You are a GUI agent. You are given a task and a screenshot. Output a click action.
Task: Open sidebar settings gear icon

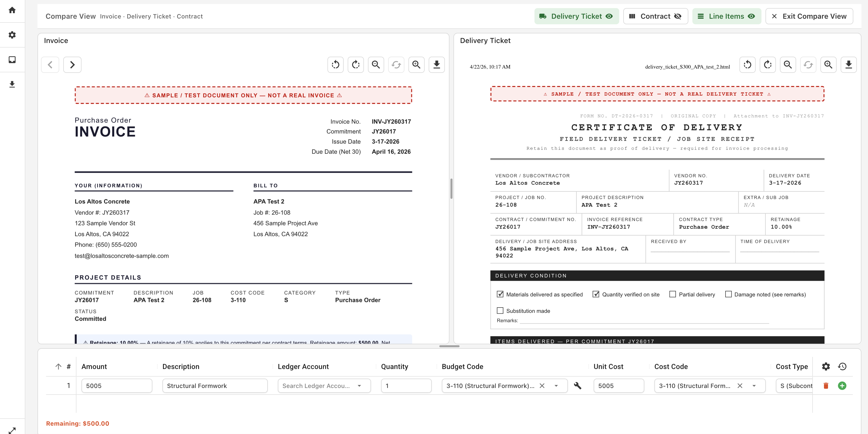[12, 35]
